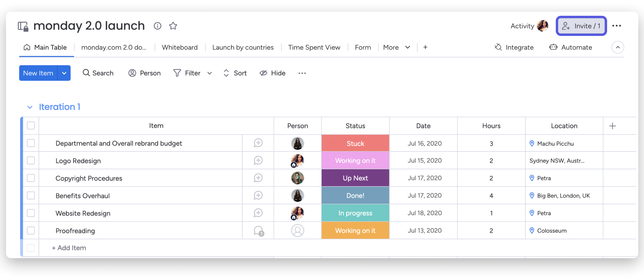Image resolution: width=644 pixels, height=280 pixels.
Task: Filter board by Person
Action: [x=145, y=73]
